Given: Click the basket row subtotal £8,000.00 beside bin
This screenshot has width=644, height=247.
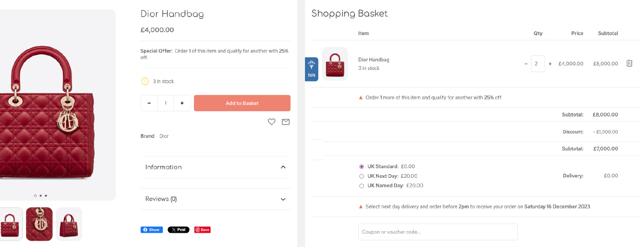Looking at the screenshot, I should coord(606,64).
